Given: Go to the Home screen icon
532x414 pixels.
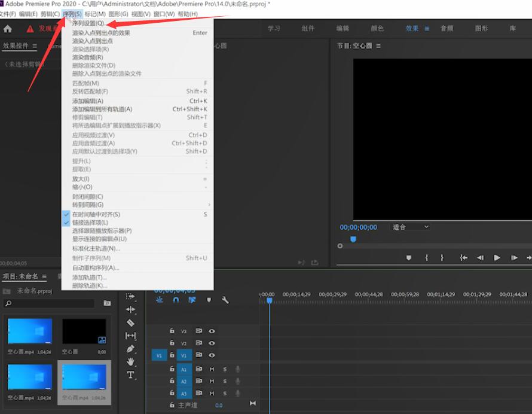Looking at the screenshot, I should coord(7,29).
